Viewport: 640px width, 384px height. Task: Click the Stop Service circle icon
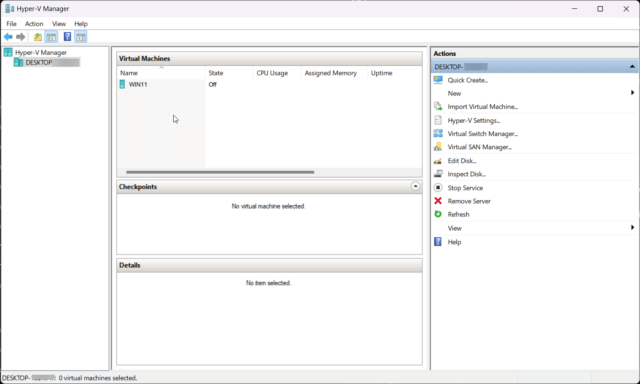point(438,187)
